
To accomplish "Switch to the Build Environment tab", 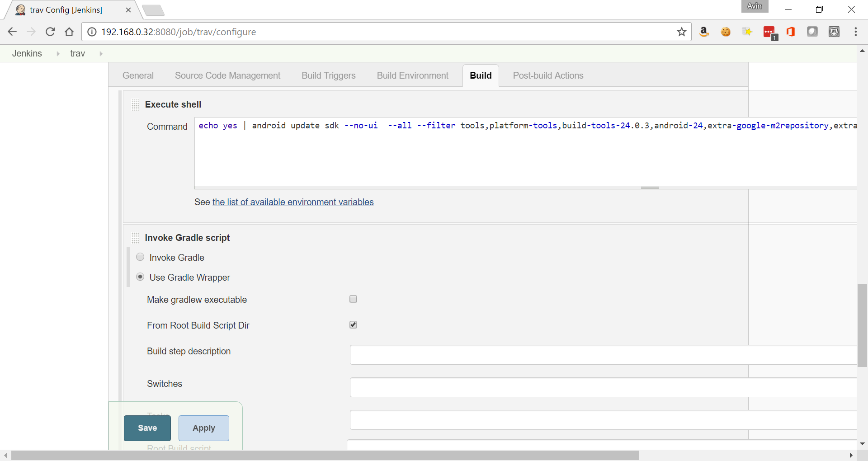I will (413, 75).
